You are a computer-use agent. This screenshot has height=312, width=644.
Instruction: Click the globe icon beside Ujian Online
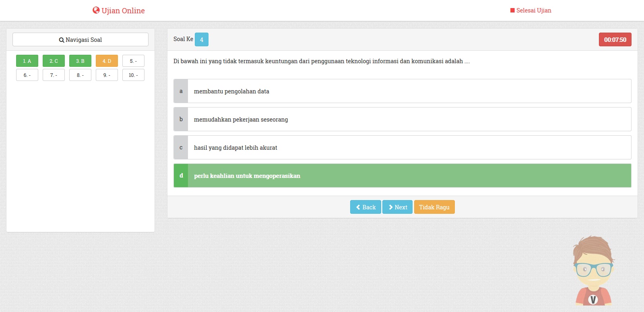(x=96, y=10)
